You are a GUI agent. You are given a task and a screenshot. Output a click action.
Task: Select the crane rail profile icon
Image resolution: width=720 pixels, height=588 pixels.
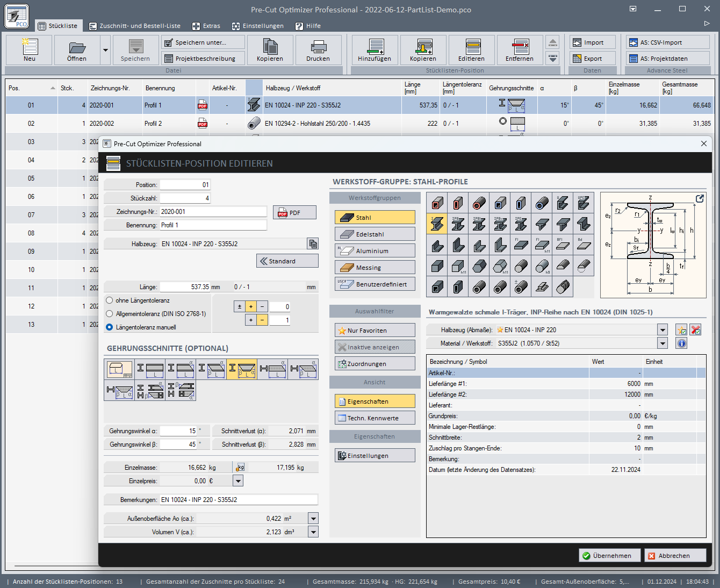[542, 287]
